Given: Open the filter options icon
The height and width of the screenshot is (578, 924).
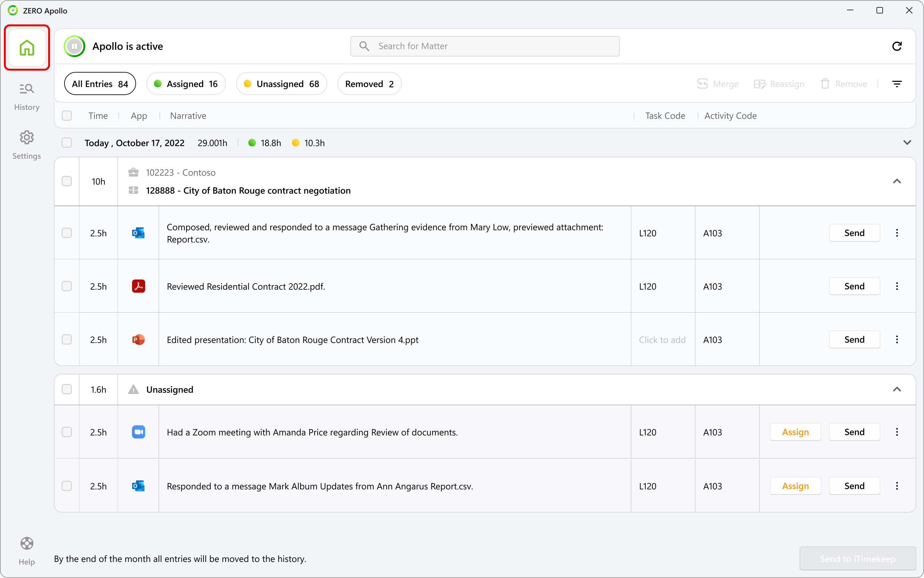Looking at the screenshot, I should tap(897, 84).
